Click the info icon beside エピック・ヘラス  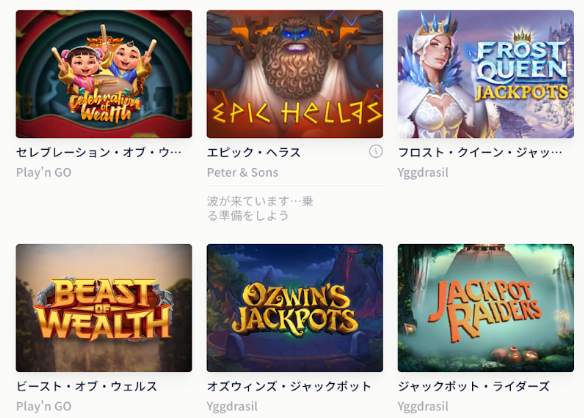tap(375, 152)
